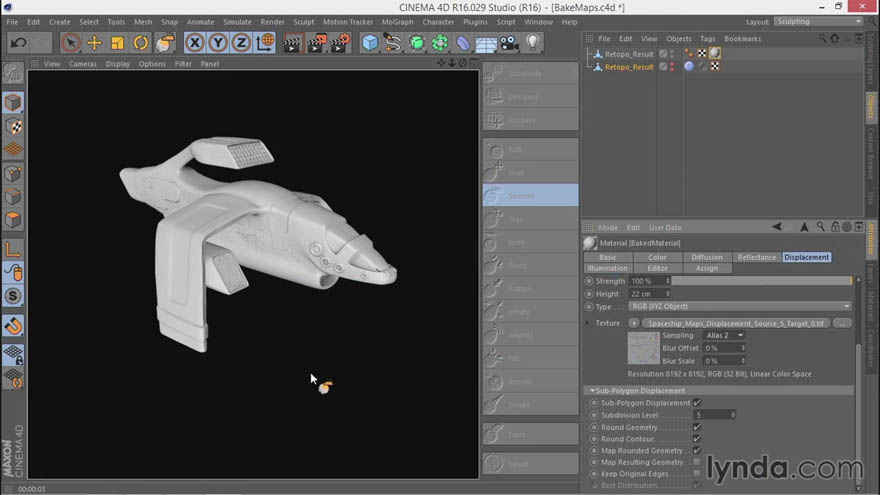This screenshot has width=880, height=495.
Task: Click the Undo arrow icon
Action: pos(18,43)
